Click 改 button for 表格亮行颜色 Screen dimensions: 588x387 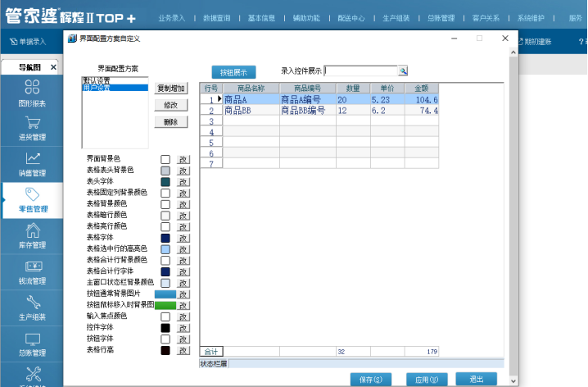(x=183, y=227)
